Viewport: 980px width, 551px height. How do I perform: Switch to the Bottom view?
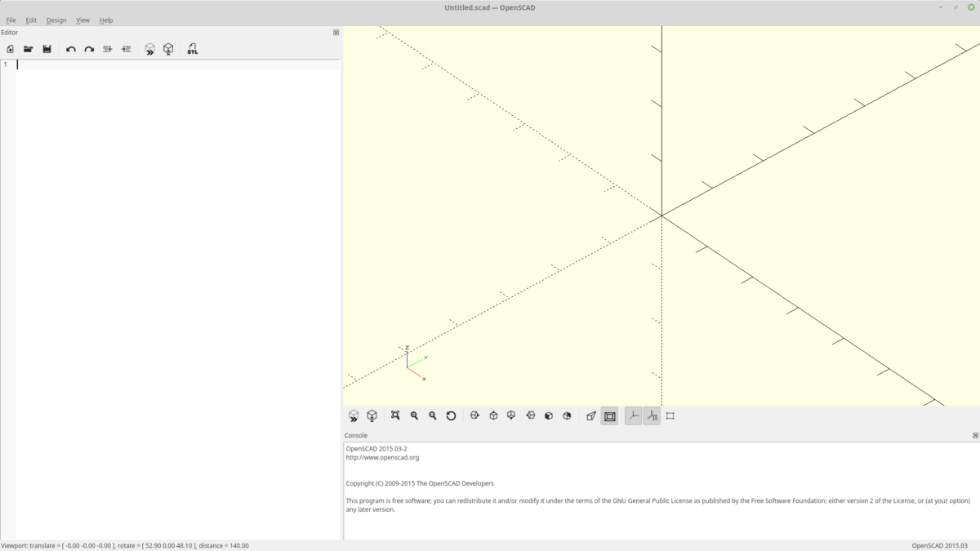click(511, 415)
